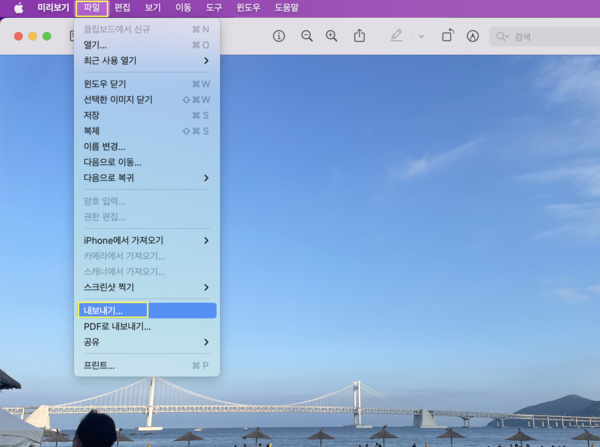Select 선택한 이미지 닫기 menu item

click(147, 100)
